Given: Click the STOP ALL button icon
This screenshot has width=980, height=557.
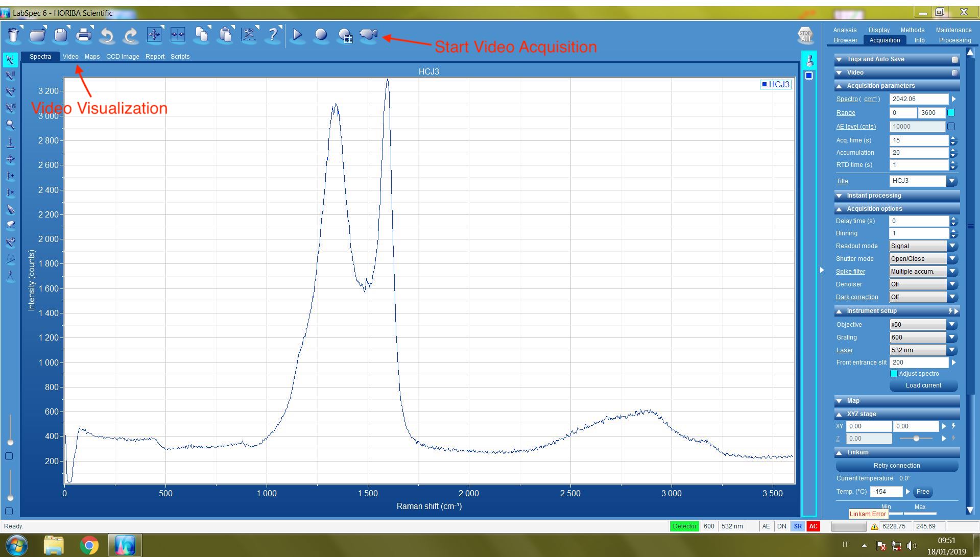Looking at the screenshot, I should pos(805,36).
